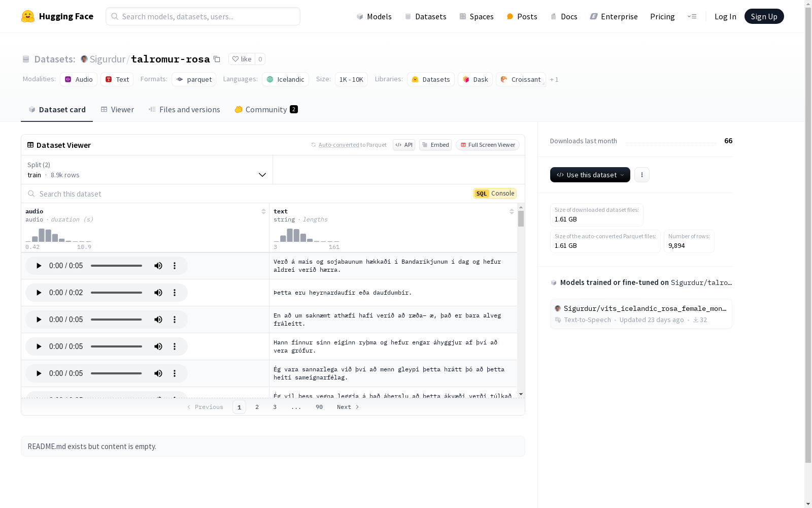Screen dimensions: 812x508
Task: Switch to the Community tab
Action: click(266, 109)
